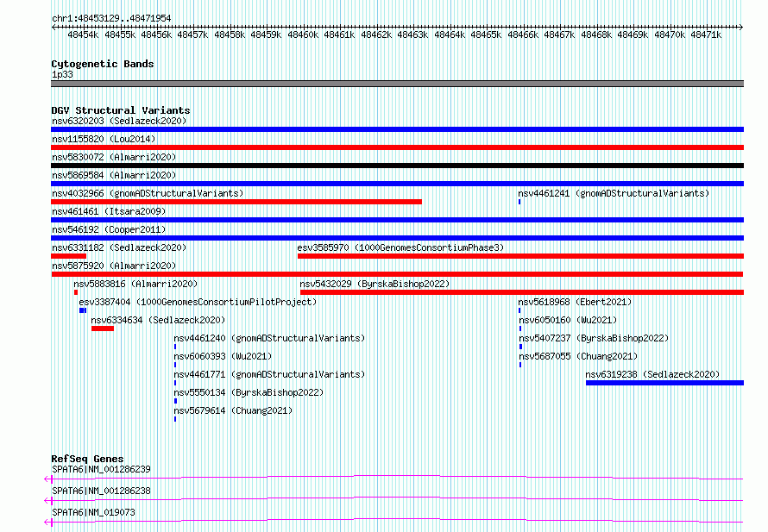Click the 48460k ruler position
Screen dimensions: 768x532
[x=303, y=34]
